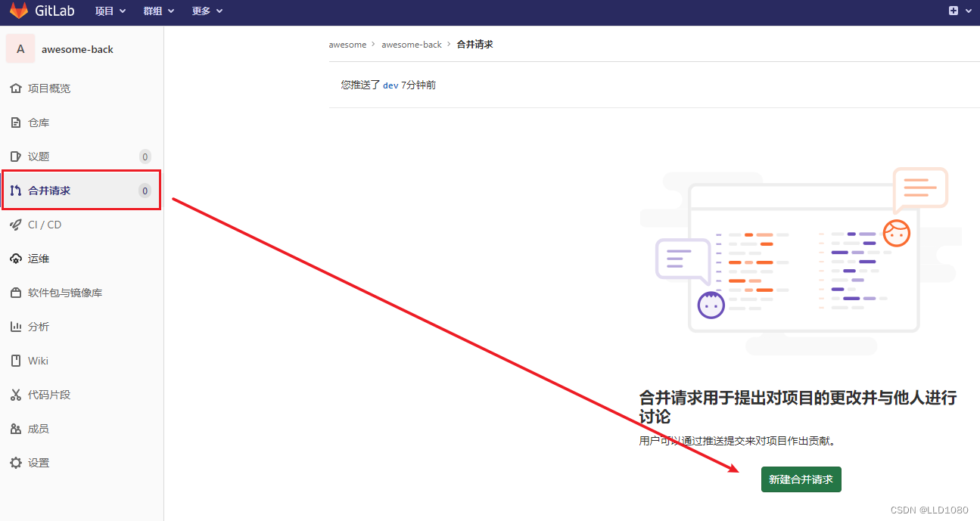Click the 合并请求 count badge 0
The width and height of the screenshot is (980, 521).
click(x=145, y=191)
